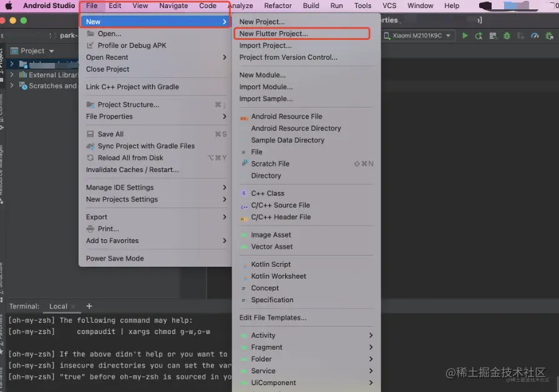Click Open... in the File menu
This screenshot has width=559, height=392.
click(x=156, y=34)
